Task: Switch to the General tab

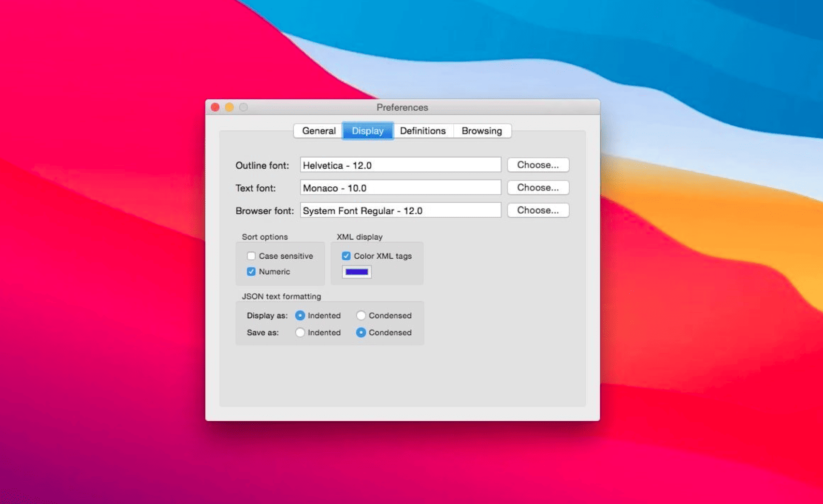Action: (x=319, y=131)
